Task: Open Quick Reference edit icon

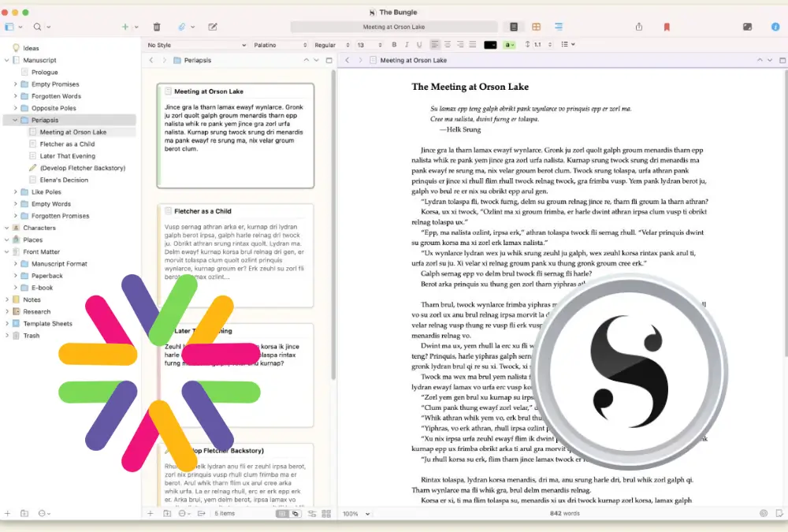Action: [213, 27]
